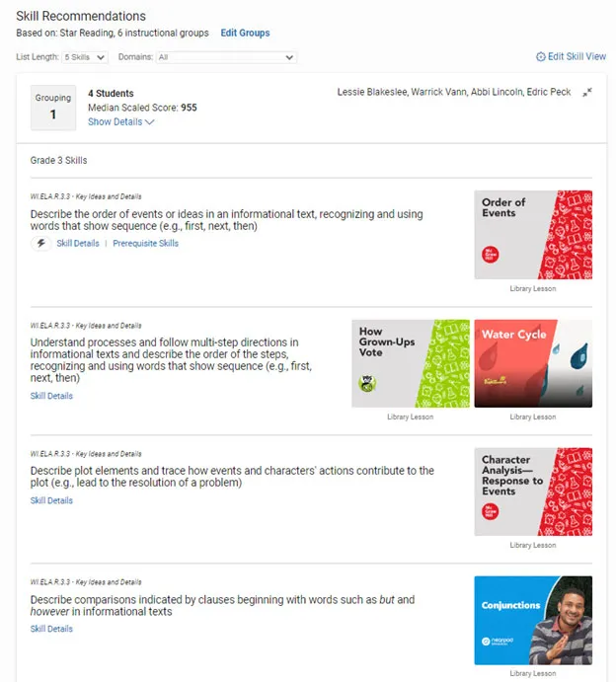
Task: Open the Domains dropdown set to All
Action: pos(226,57)
